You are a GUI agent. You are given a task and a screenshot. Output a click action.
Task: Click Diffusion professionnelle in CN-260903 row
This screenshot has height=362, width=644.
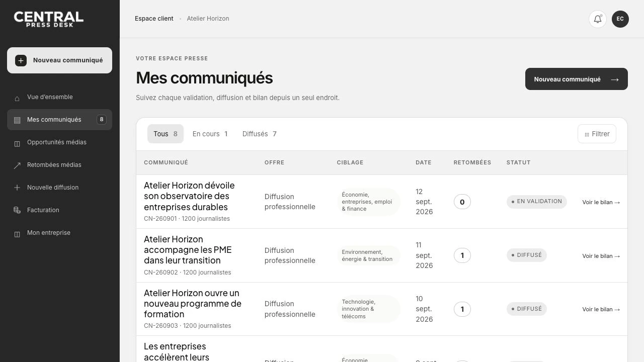290,309
